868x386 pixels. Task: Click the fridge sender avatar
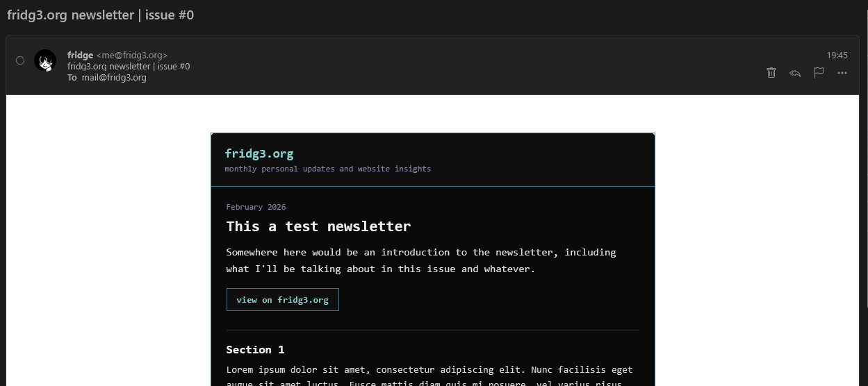[45, 60]
